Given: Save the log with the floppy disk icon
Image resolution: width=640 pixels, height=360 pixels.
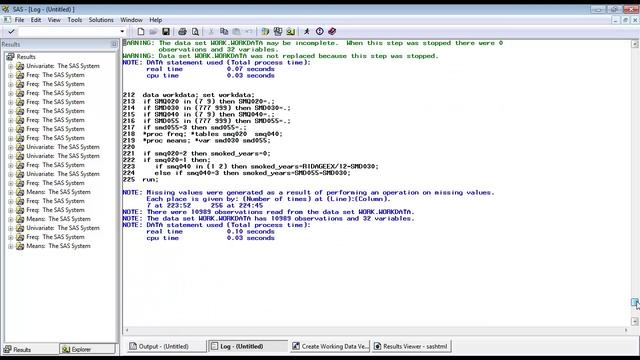Looking at the screenshot, I should click(166, 31).
